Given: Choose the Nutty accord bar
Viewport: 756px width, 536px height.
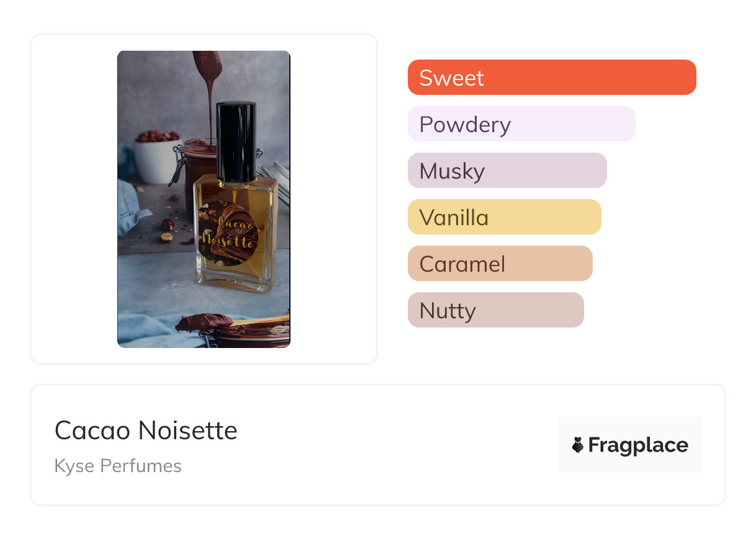Looking at the screenshot, I should pos(496,310).
